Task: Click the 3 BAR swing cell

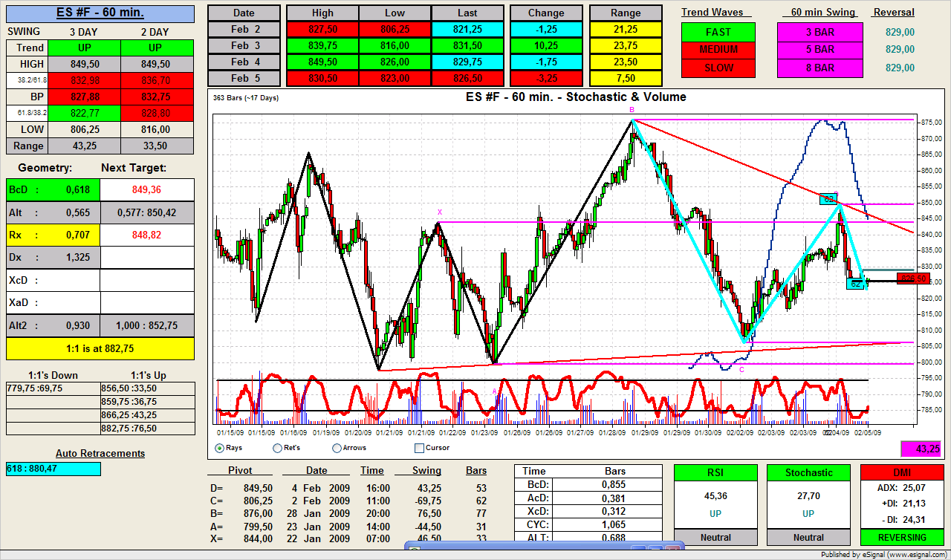Action: point(820,32)
